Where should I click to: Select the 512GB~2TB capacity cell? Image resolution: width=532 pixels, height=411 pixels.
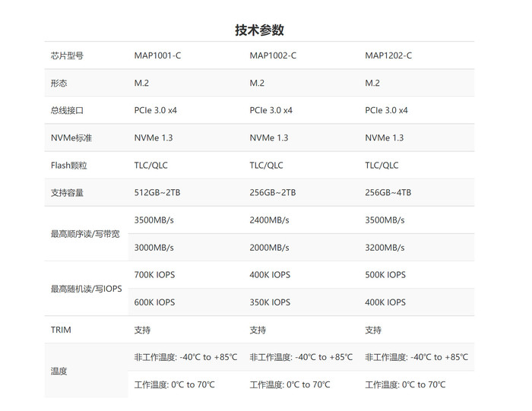(x=157, y=192)
